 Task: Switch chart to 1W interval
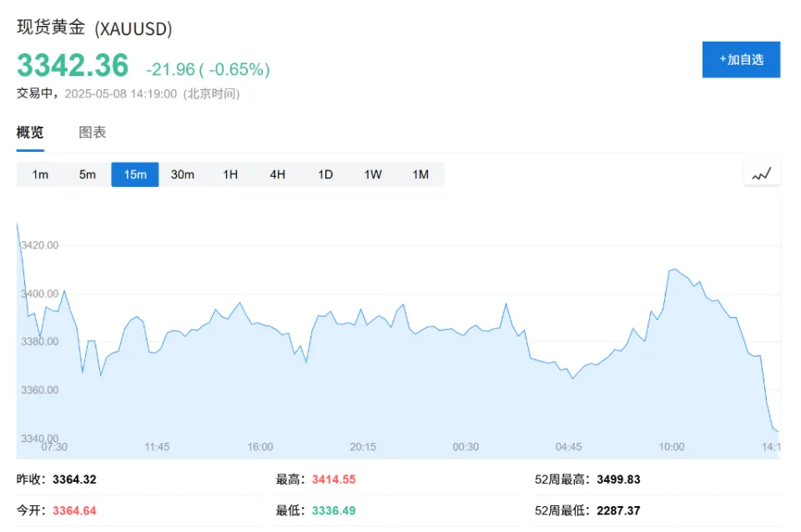coord(373,174)
